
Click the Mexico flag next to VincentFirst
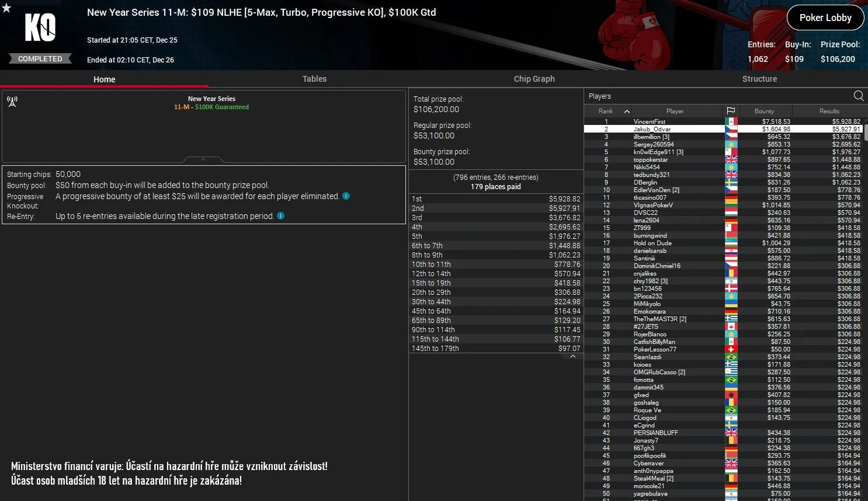point(730,121)
